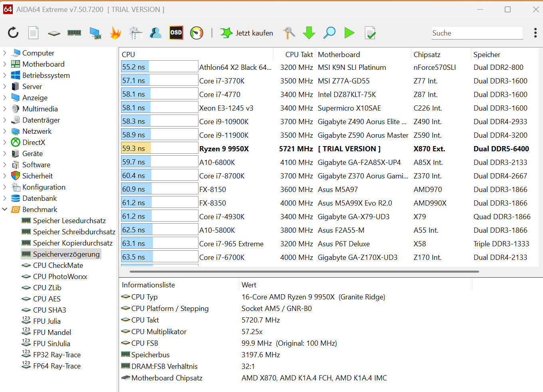Sort by Chipsatz column header

coord(441,54)
